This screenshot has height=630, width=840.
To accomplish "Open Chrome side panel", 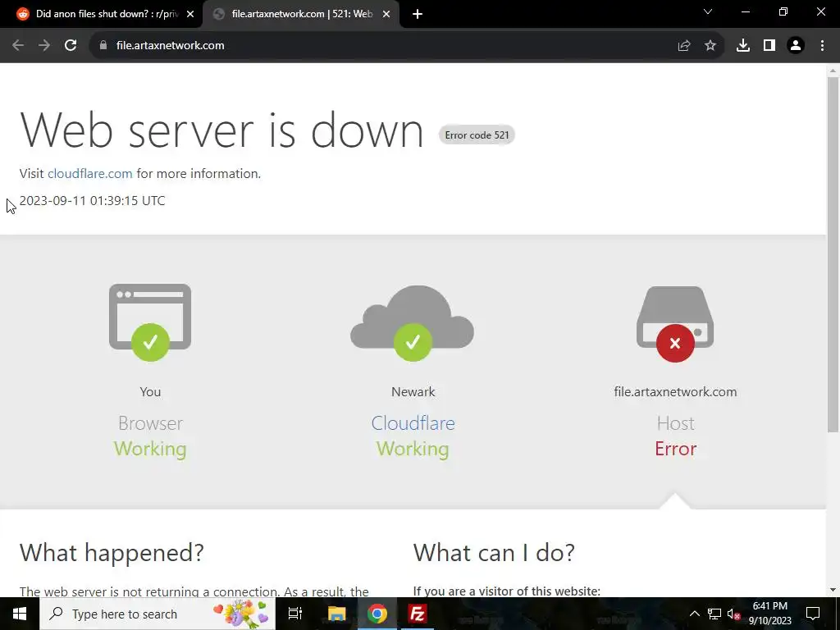I will tap(769, 46).
